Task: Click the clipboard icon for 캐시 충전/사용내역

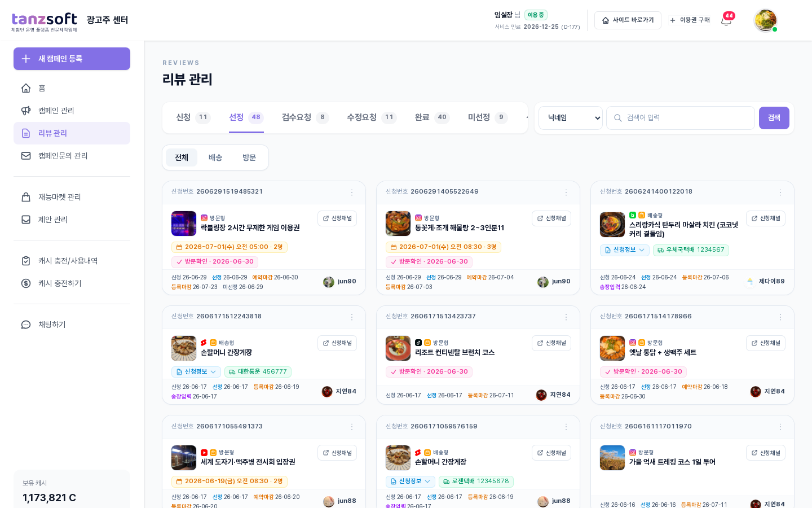Action: [26, 261]
